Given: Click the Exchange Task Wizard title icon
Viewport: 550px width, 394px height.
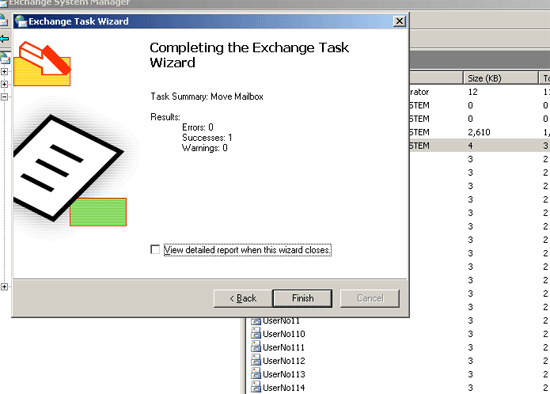Looking at the screenshot, I should click(21, 21).
